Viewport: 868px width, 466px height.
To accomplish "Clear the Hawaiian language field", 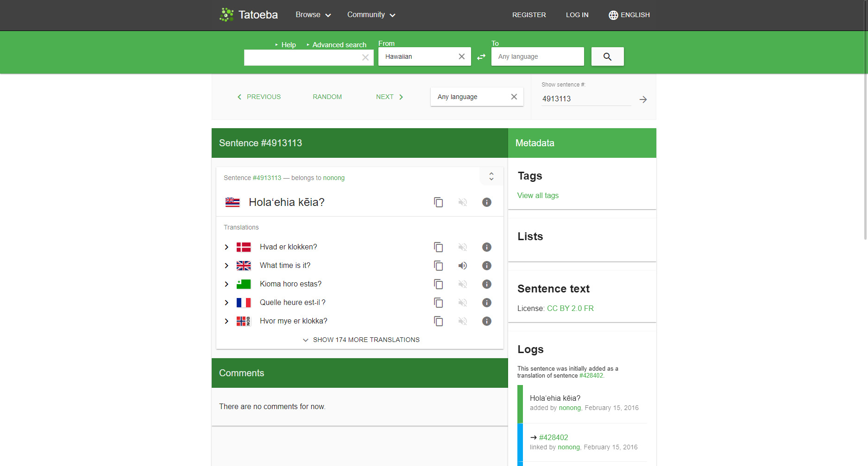I will click(x=461, y=56).
